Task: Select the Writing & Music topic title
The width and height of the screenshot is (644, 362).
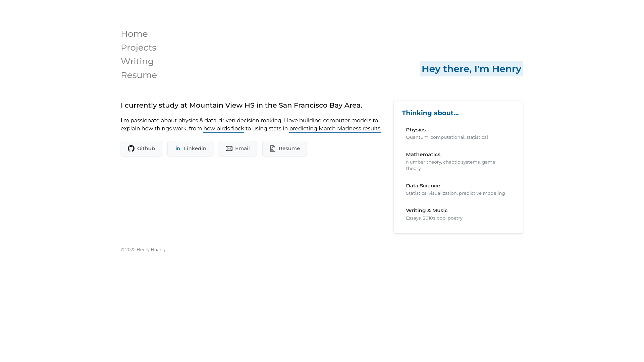Action: [427, 210]
